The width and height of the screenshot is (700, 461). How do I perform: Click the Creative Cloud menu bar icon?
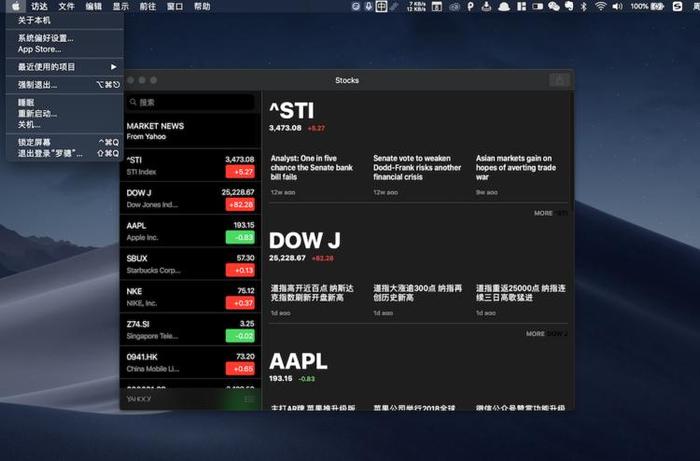coord(454,6)
